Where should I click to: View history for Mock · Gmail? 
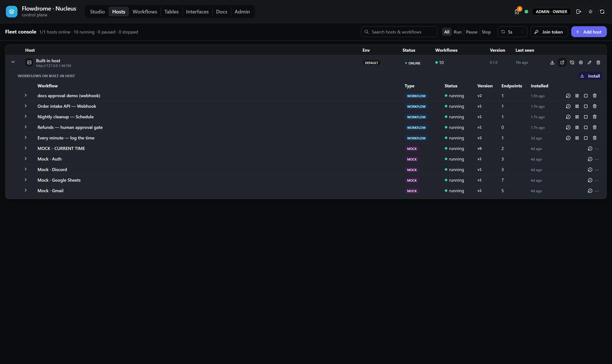tap(590, 191)
